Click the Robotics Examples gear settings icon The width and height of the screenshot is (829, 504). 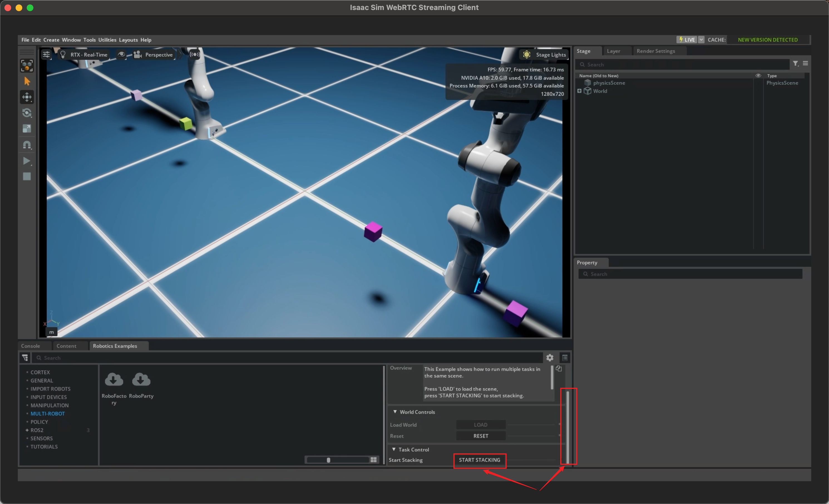click(x=550, y=358)
